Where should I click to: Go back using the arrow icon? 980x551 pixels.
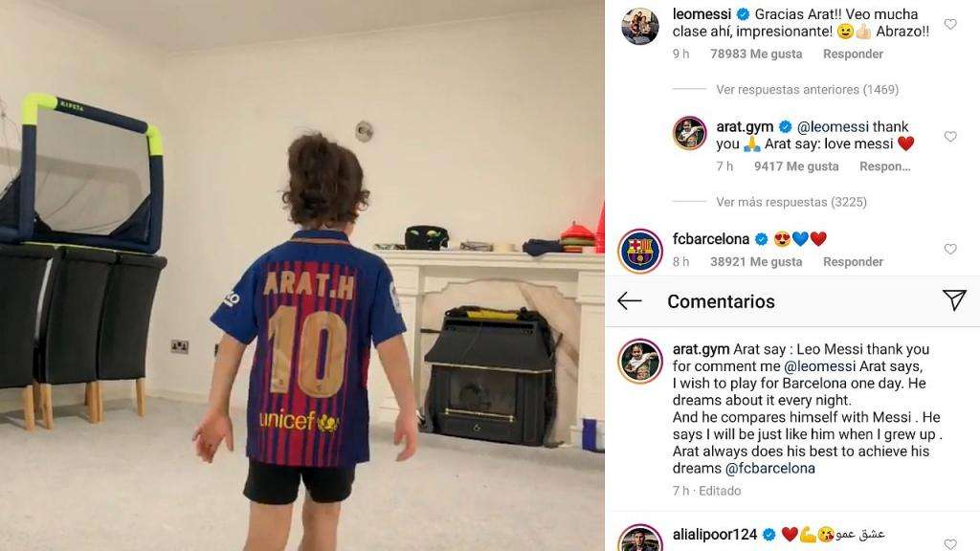click(x=630, y=301)
